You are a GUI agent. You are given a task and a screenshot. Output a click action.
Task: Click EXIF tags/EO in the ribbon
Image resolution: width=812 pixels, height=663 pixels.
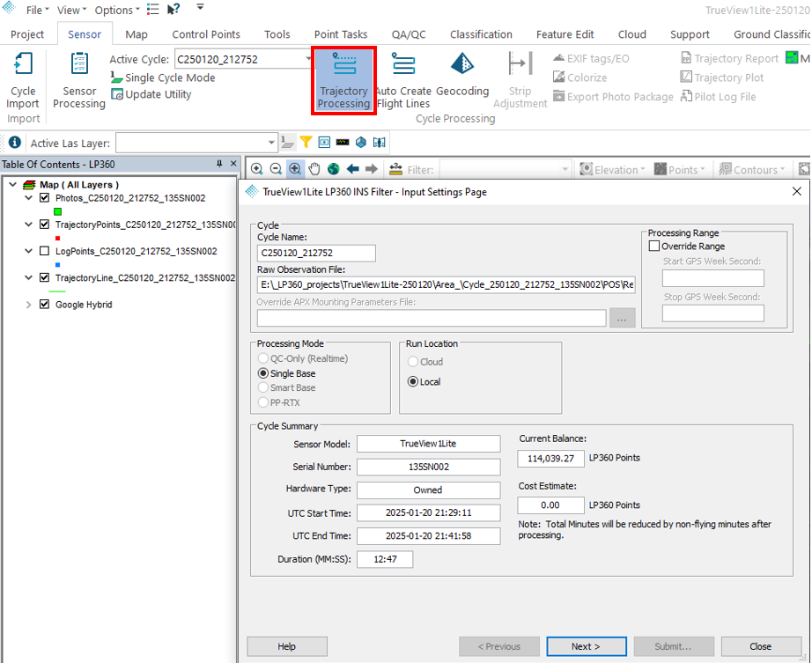[x=591, y=58]
